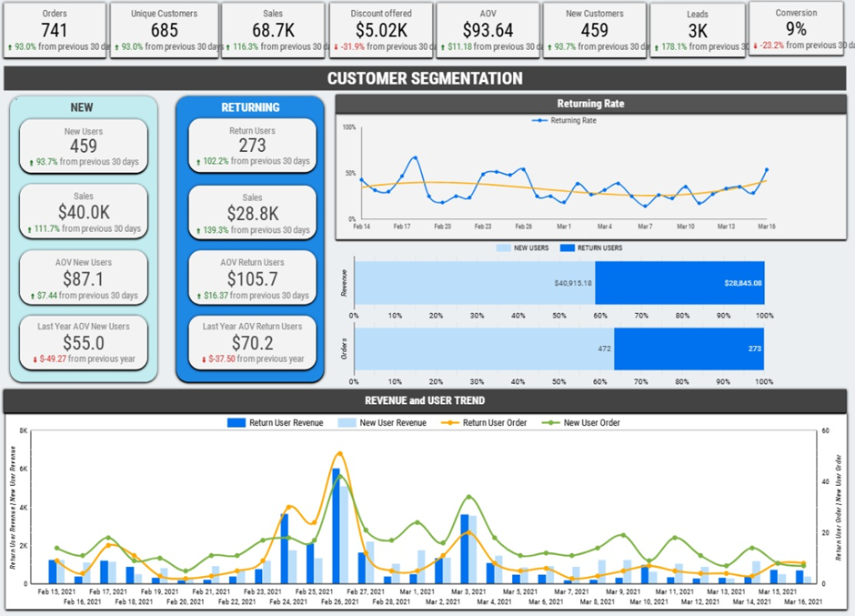
Task: Toggle the Return User Revenue series via its legend
Action: 236,421
